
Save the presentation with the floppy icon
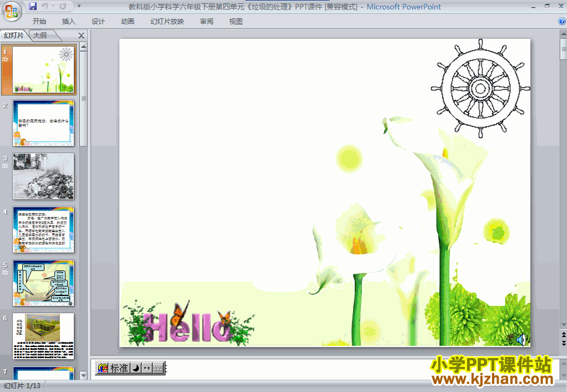(x=33, y=6)
